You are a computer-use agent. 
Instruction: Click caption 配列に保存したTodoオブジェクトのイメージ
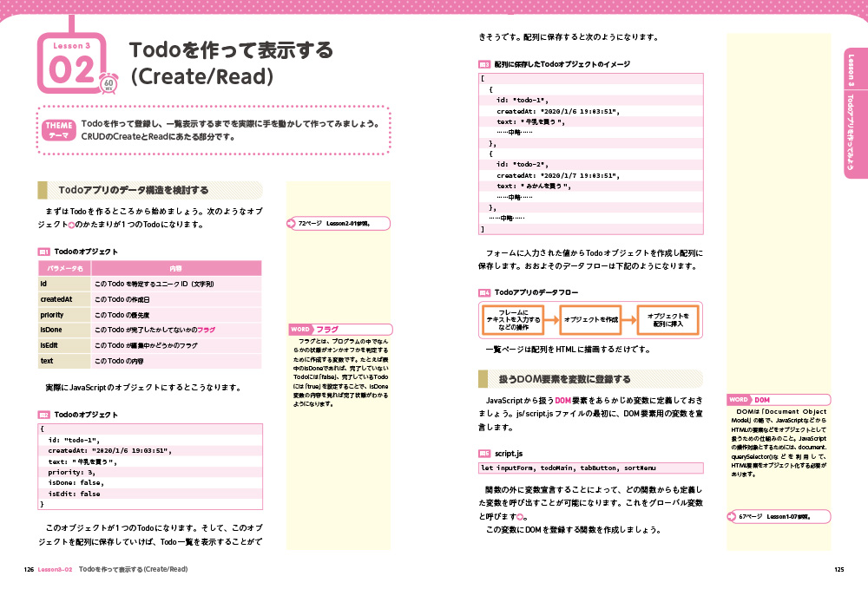tap(562, 64)
